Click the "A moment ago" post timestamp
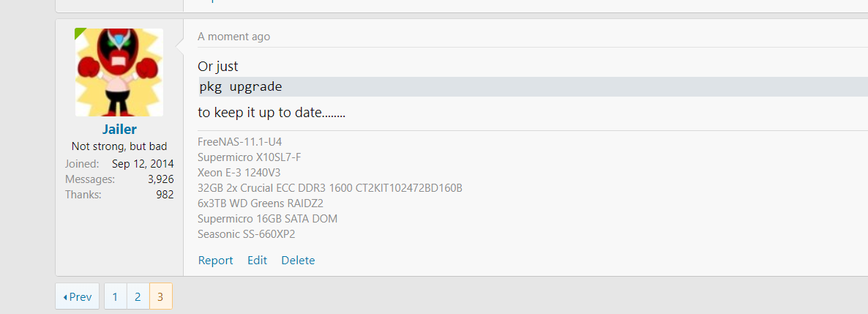Viewport: 868px width, 314px height. tap(233, 37)
